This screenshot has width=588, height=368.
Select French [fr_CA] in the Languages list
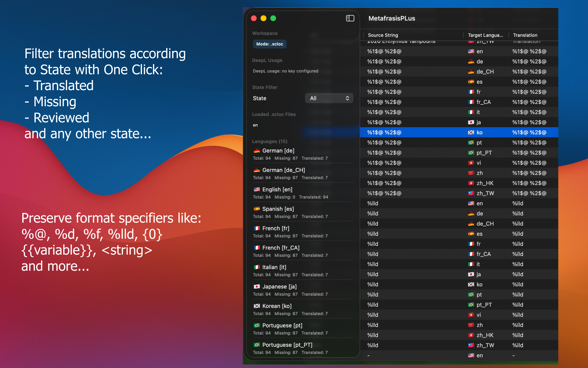click(303, 251)
